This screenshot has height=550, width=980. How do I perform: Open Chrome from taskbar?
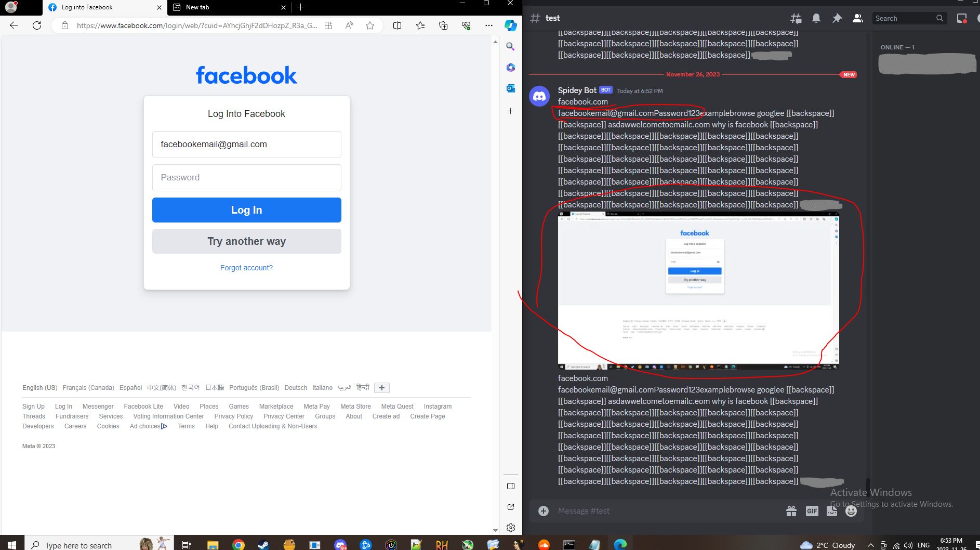click(x=238, y=544)
